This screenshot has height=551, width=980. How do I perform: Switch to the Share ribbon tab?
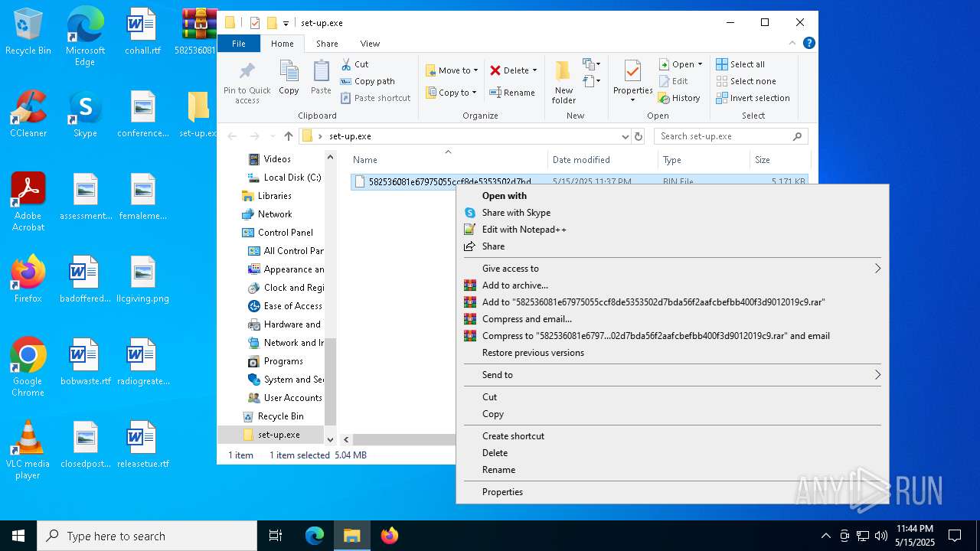pos(327,44)
